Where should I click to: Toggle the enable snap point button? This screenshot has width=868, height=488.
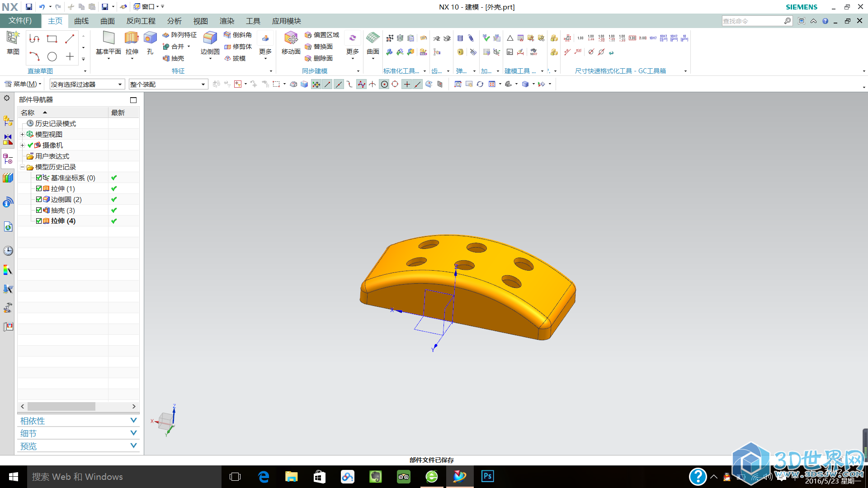pyautogui.click(x=316, y=84)
